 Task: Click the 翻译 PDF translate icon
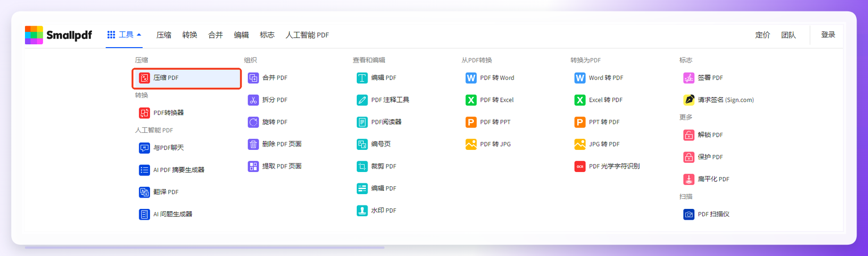[144, 192]
